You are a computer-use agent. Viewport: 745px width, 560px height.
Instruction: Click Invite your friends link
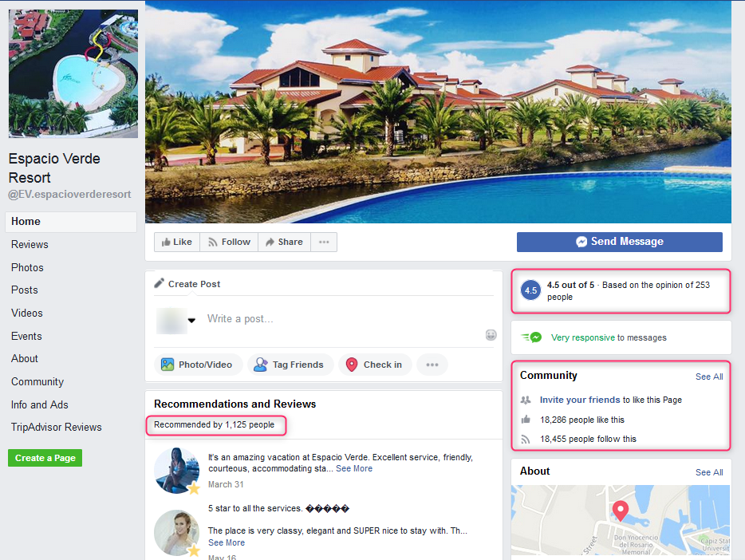[580, 400]
